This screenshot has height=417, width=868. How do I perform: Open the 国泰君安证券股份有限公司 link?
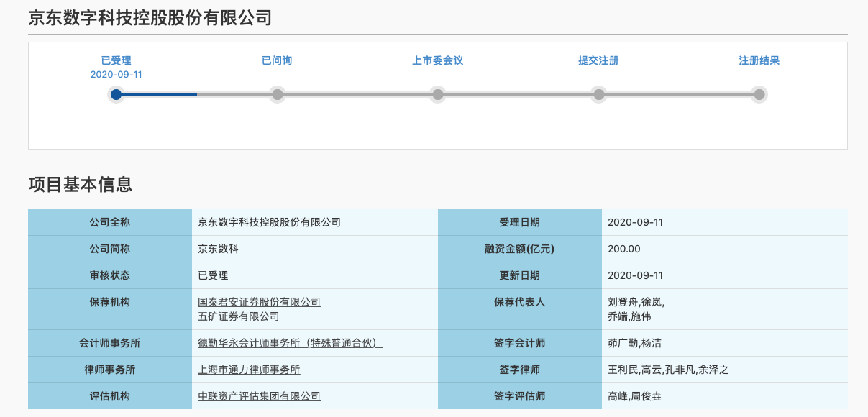click(x=259, y=302)
